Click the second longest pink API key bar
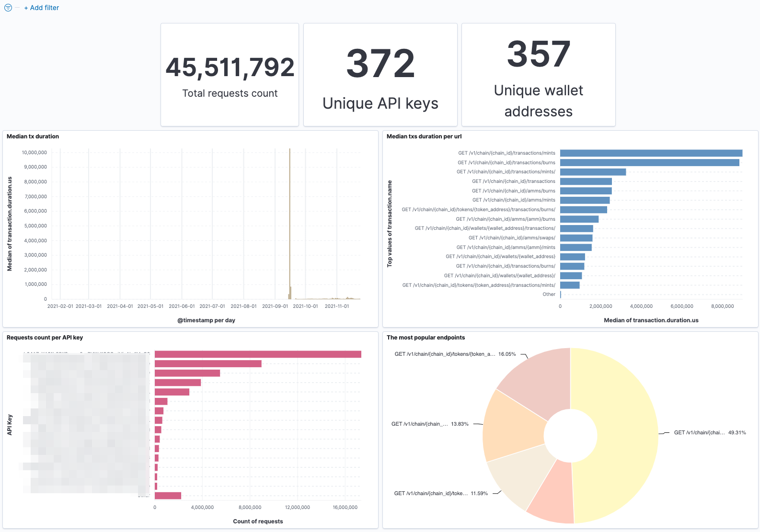 point(208,364)
